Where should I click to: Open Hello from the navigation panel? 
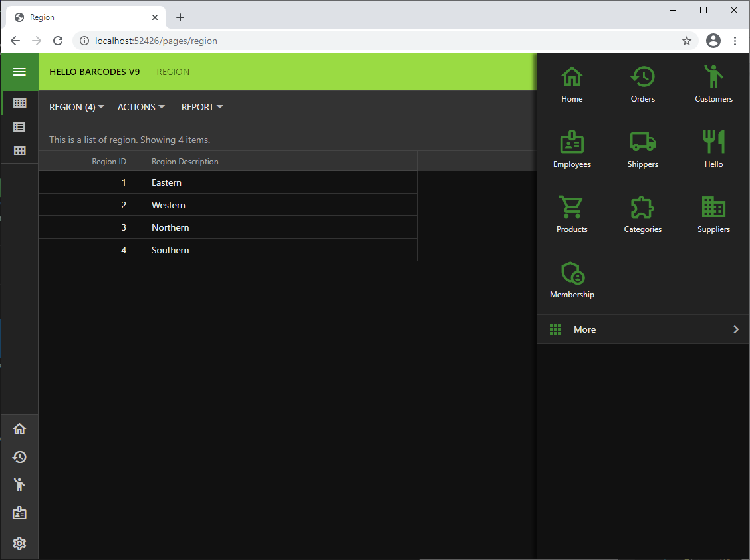(x=713, y=150)
